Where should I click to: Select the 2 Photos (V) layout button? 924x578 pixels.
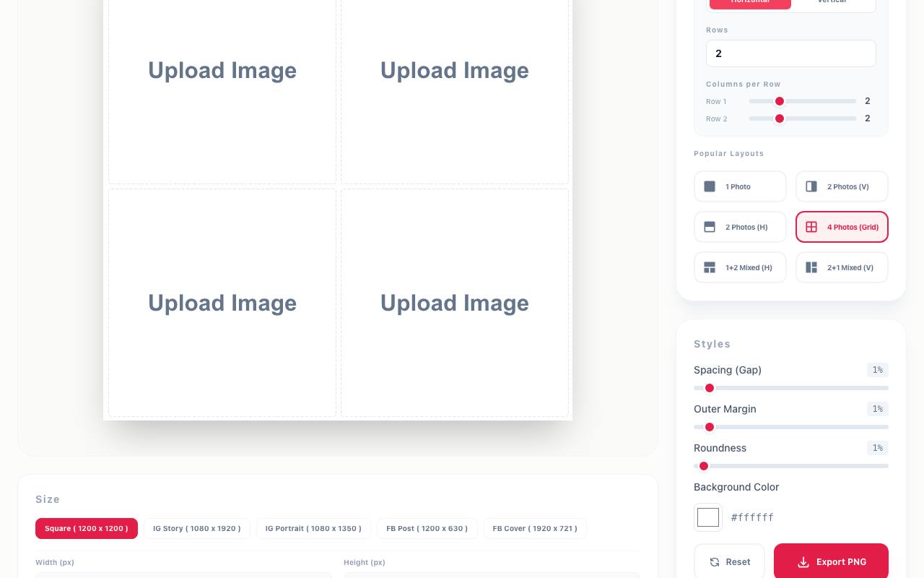(x=842, y=186)
